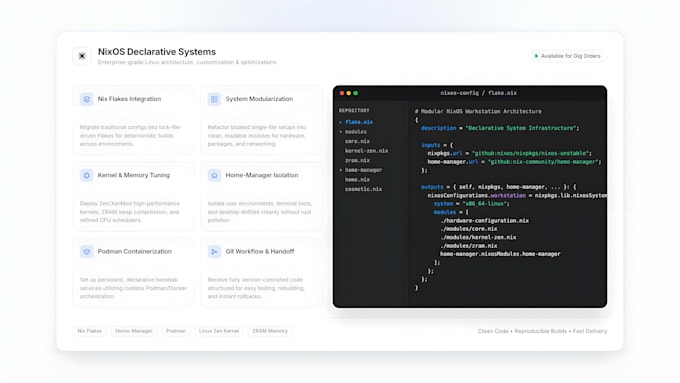Click the green status dot beside Available
This screenshot has height=383, width=680.
click(x=536, y=56)
